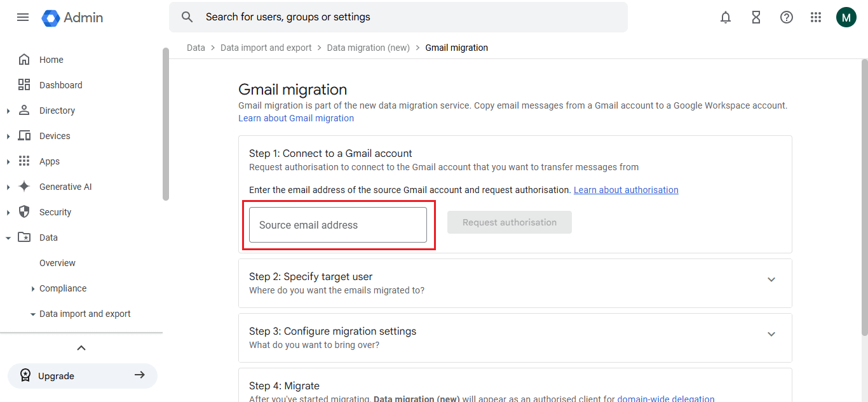Open the Google apps grid
868x402 pixels.
[x=816, y=18]
